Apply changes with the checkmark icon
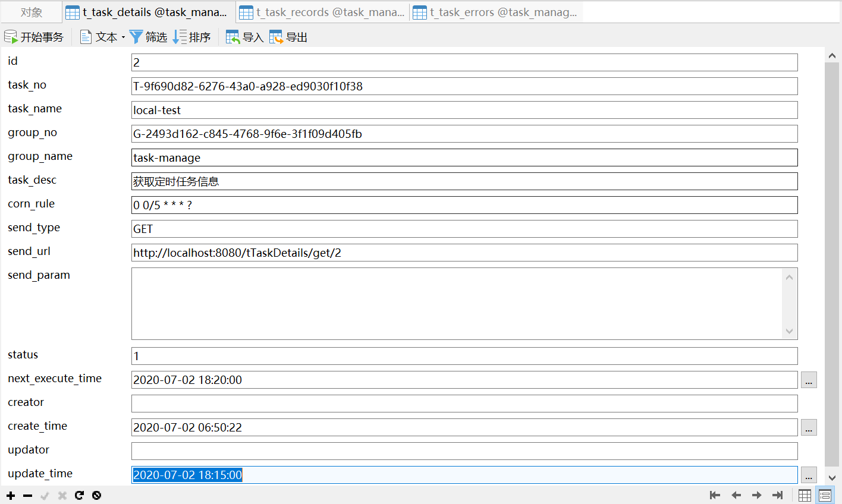Image resolution: width=842 pixels, height=504 pixels. coord(45,495)
